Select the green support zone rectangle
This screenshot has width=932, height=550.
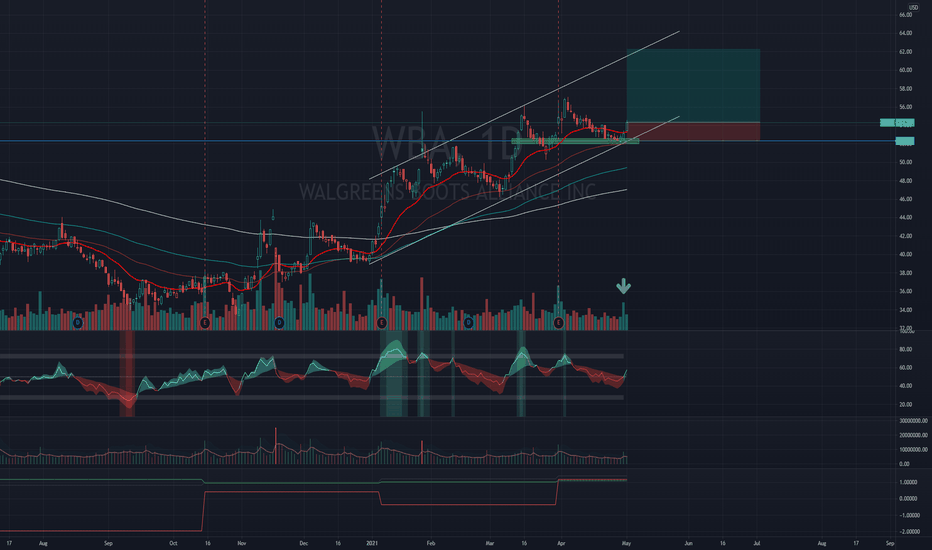pos(575,141)
